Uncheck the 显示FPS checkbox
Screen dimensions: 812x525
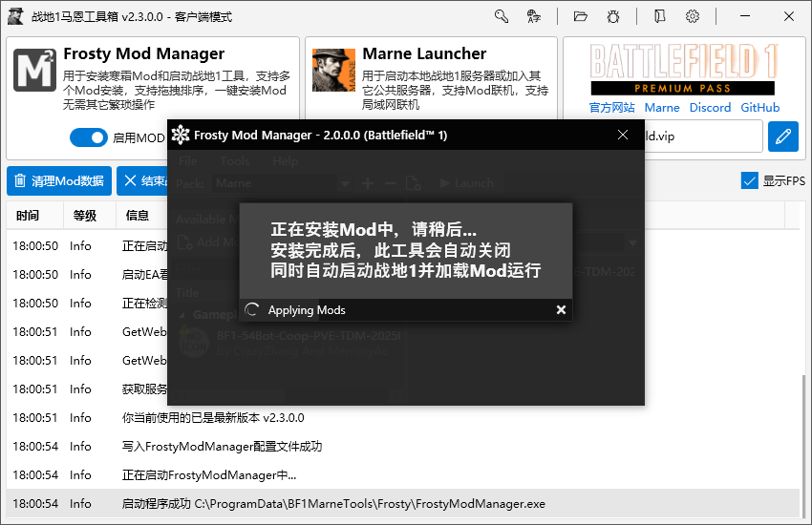(x=749, y=180)
